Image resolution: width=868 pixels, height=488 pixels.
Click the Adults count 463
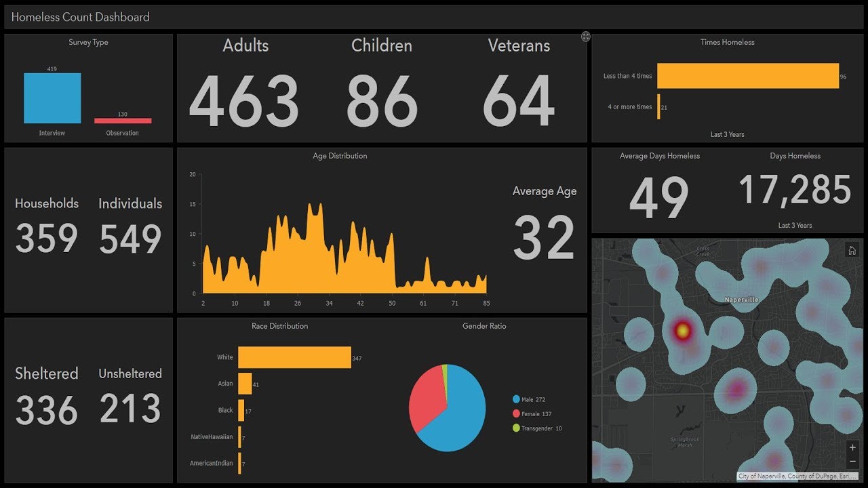244,101
